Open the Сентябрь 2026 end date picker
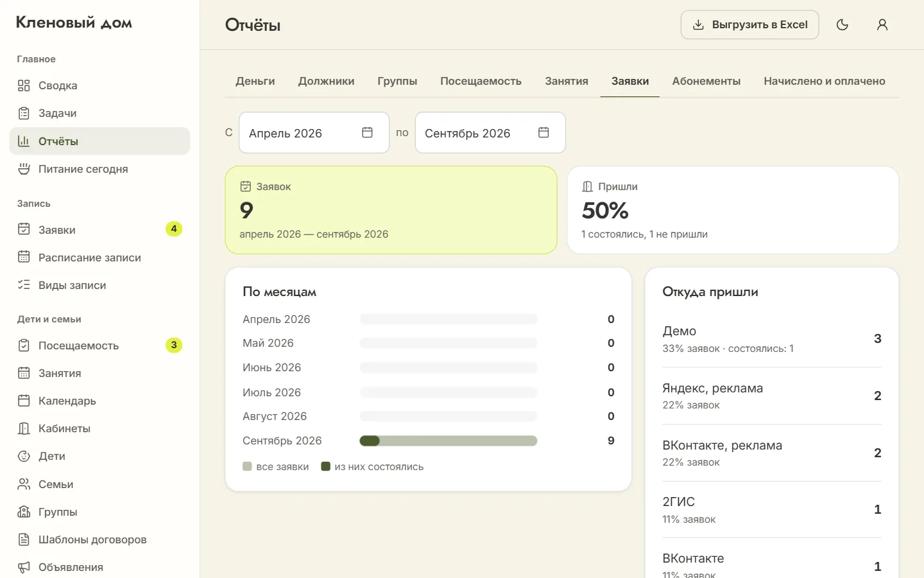This screenshot has width=924, height=578. click(x=490, y=133)
